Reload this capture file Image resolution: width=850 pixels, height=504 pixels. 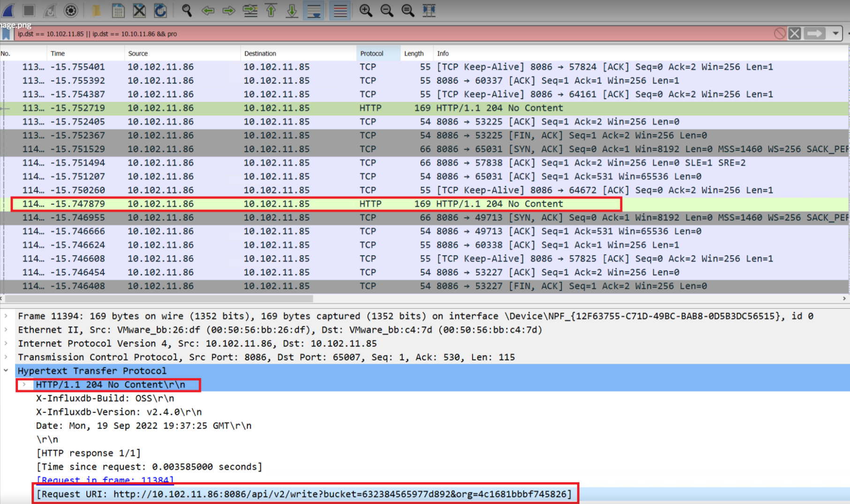tap(161, 10)
